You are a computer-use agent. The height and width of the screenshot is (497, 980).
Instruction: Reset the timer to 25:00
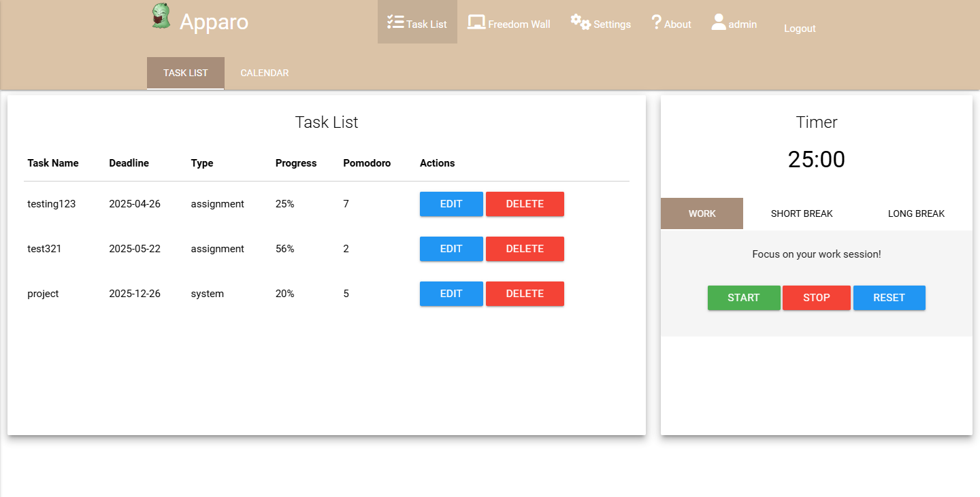click(889, 298)
